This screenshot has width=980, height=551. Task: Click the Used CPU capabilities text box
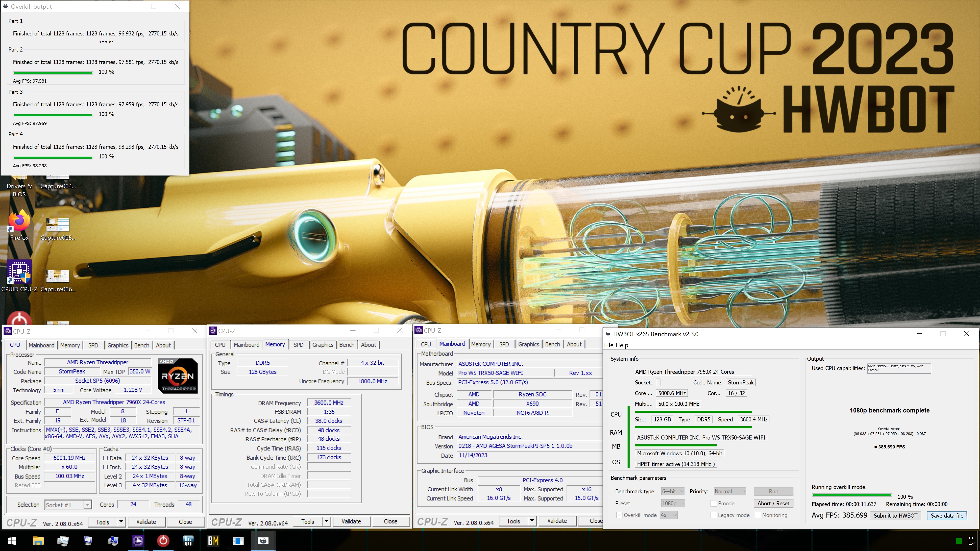tap(899, 368)
